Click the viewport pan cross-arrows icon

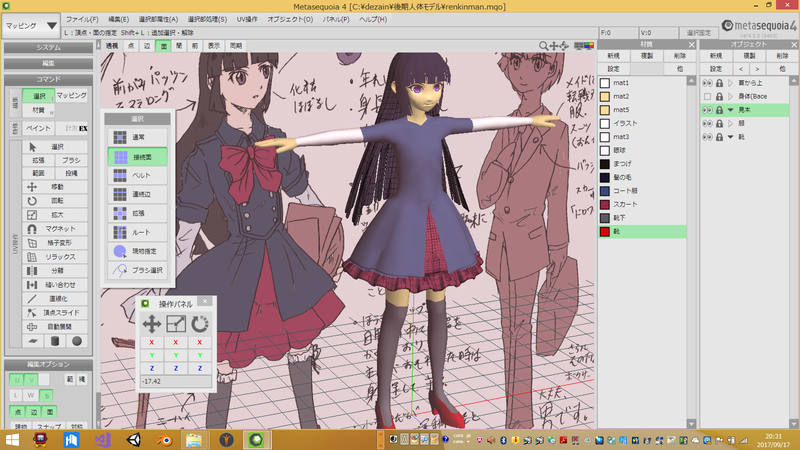[554, 46]
